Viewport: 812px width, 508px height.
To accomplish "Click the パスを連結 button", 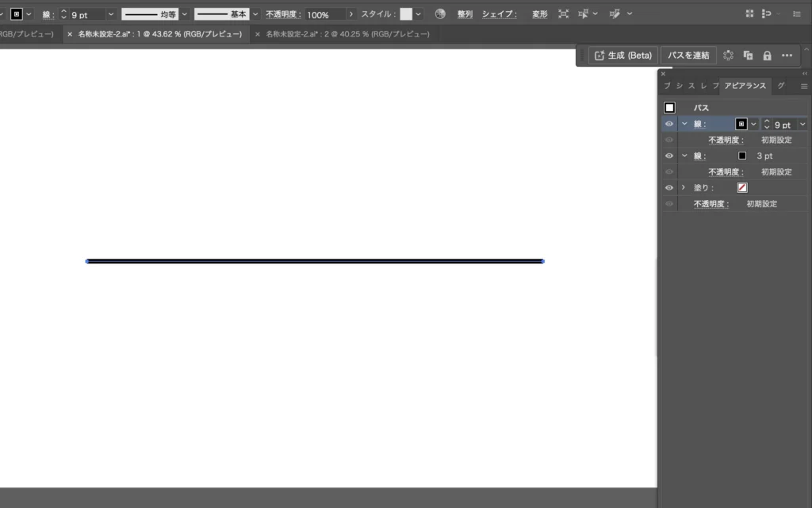I will tap(688, 56).
